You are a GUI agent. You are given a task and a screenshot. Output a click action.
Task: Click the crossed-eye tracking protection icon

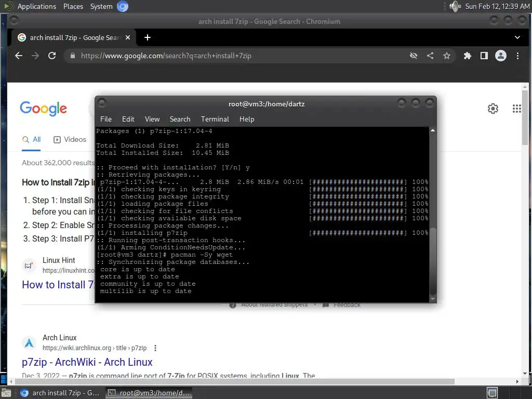tap(413, 56)
